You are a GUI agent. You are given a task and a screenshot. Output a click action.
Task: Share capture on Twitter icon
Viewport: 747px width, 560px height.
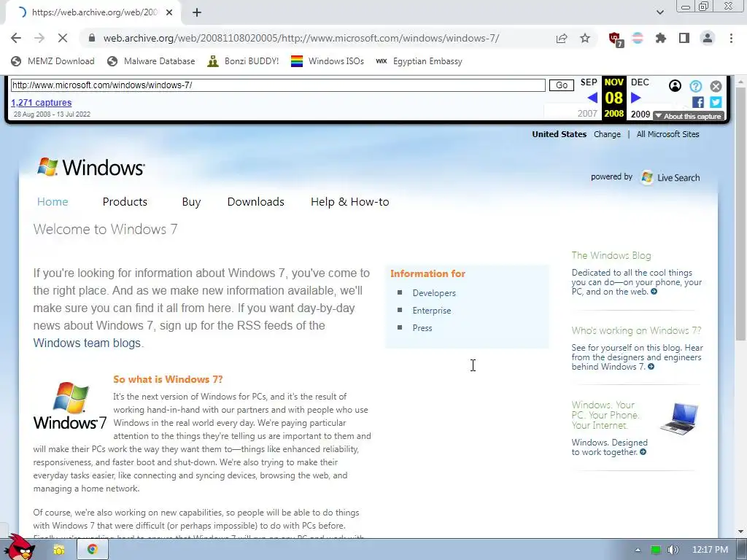click(x=716, y=102)
